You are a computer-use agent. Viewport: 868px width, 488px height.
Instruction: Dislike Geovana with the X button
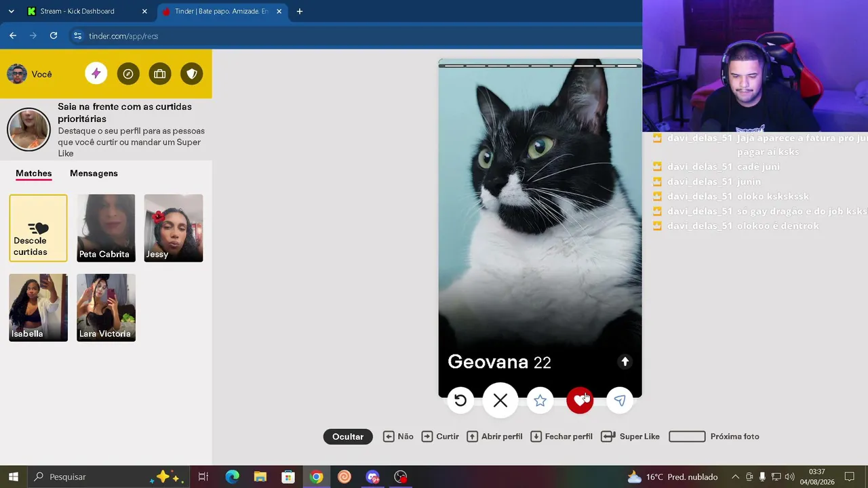point(500,401)
